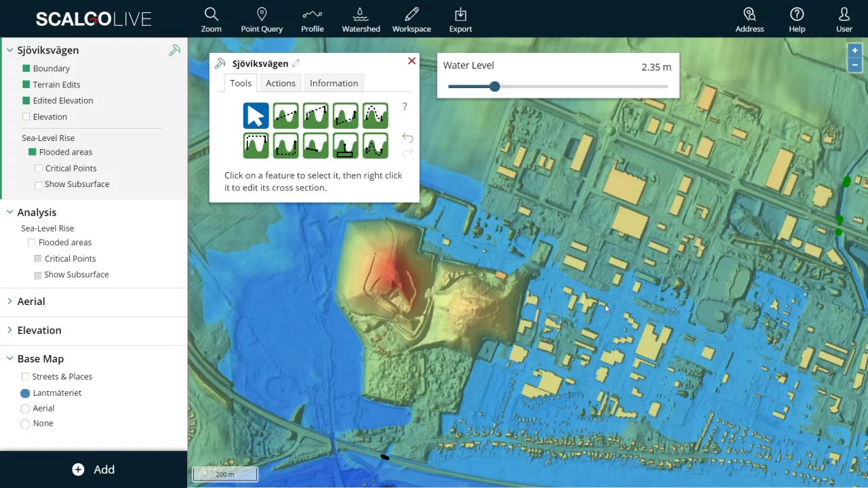Screen dimensions: 868x488
Task: Select the Aerial base map radio
Action: pos(25,409)
